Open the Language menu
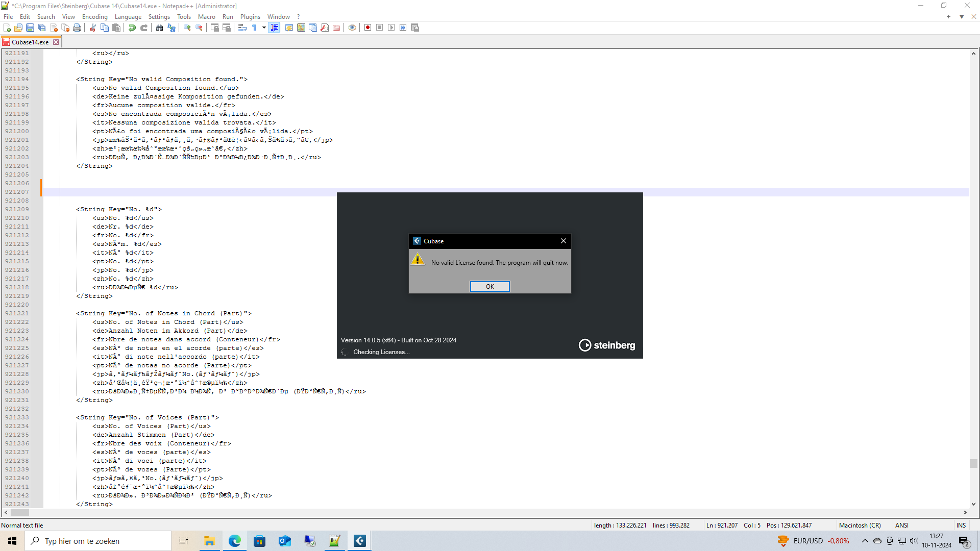Screen dimensions: 980x551 coord(128,17)
